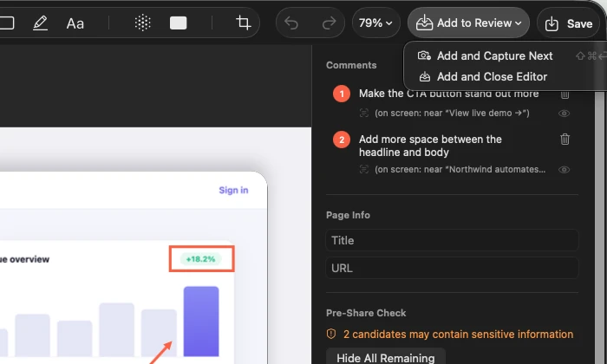Viewport: 607px width, 364px height.
Task: Click Hide All Remaining button
Action: click(x=386, y=357)
